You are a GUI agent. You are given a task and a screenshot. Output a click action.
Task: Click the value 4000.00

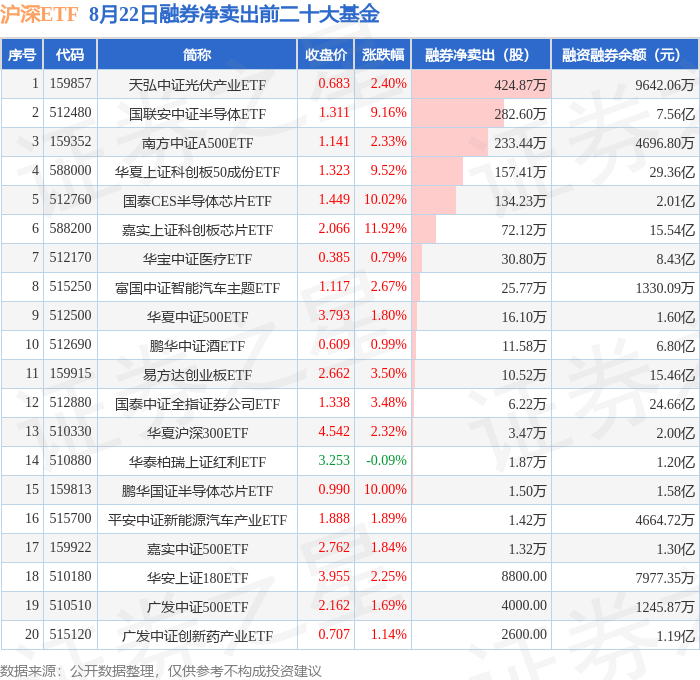tap(524, 606)
